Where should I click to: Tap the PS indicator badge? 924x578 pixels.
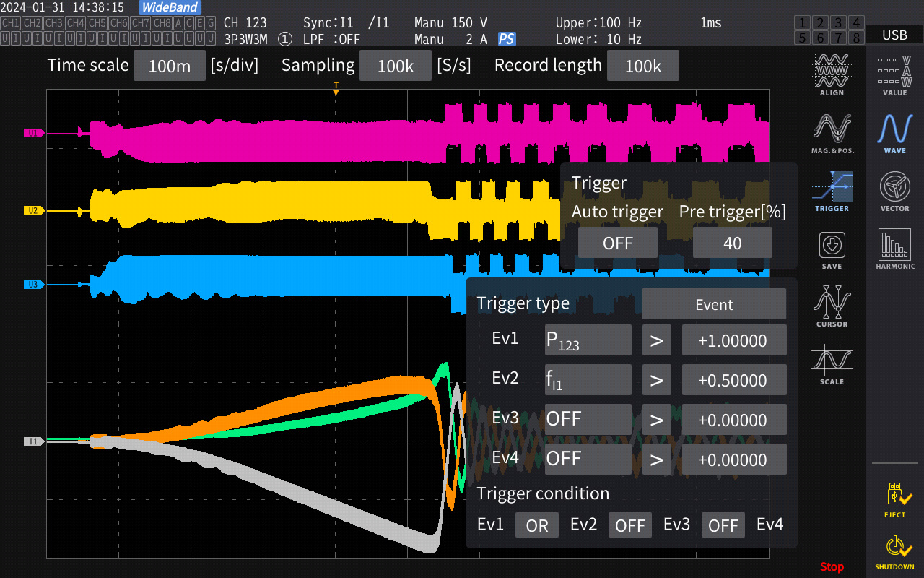click(x=507, y=39)
